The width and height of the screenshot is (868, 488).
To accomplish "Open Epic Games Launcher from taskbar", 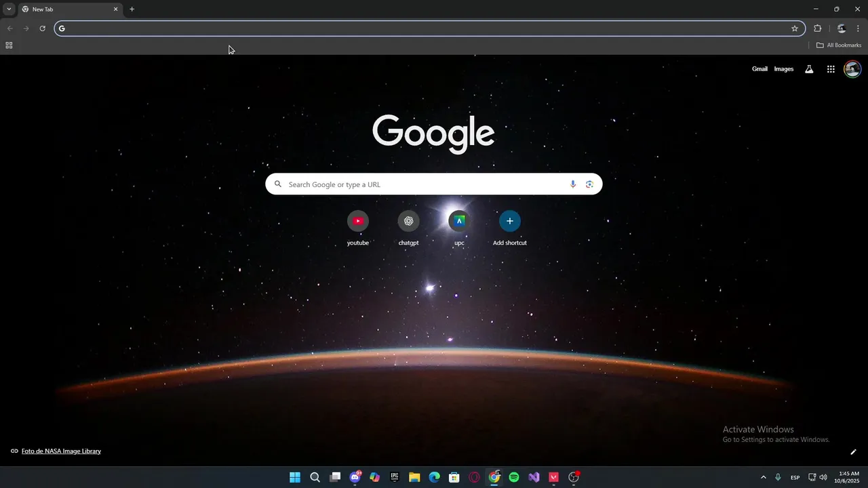I will (x=395, y=477).
